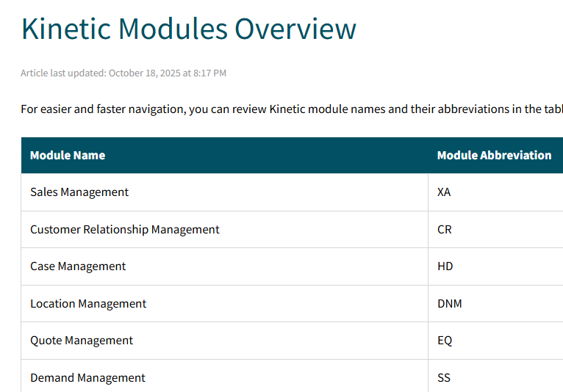This screenshot has height=392, width=563.
Task: Click the 'Article last updated' label text
Action: 63,73
